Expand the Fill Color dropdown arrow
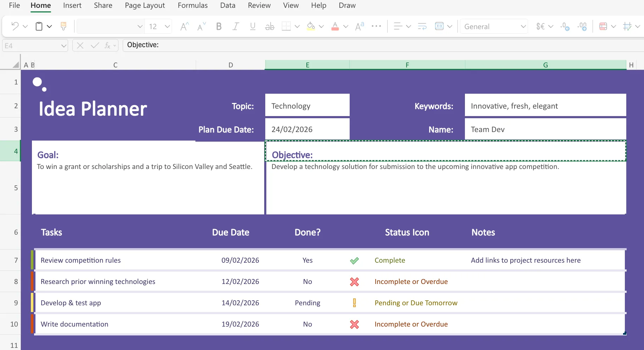This screenshot has width=644, height=350. click(321, 26)
